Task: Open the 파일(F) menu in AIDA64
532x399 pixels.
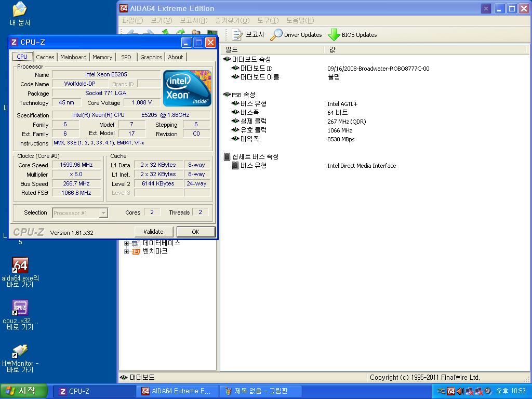Action: click(x=132, y=21)
